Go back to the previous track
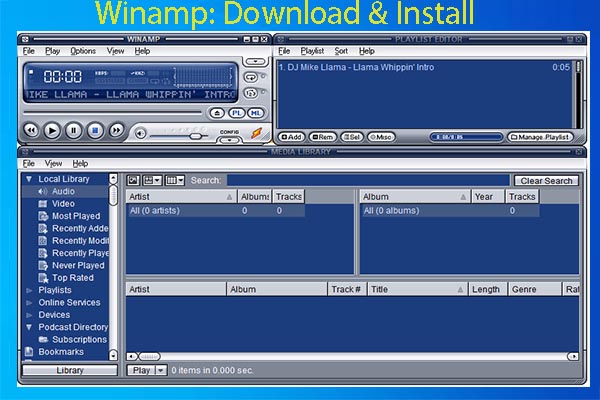600x400 pixels. (x=30, y=130)
